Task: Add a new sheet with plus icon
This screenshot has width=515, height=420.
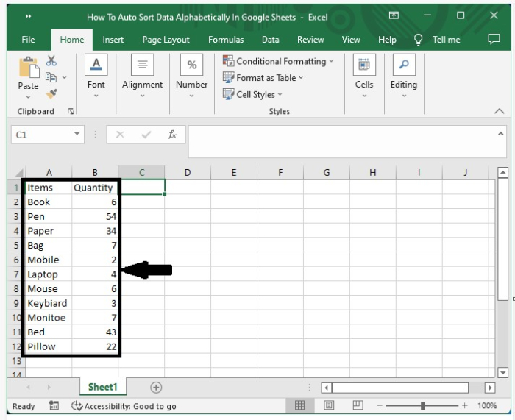Action: (x=156, y=387)
